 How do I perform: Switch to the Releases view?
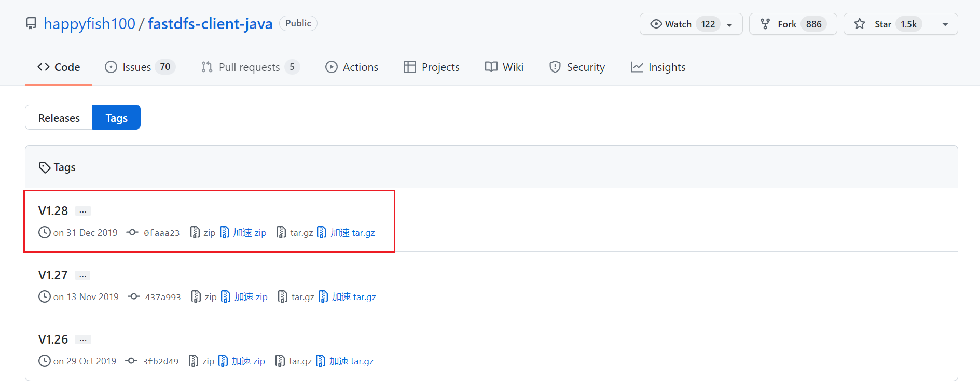tap(59, 118)
